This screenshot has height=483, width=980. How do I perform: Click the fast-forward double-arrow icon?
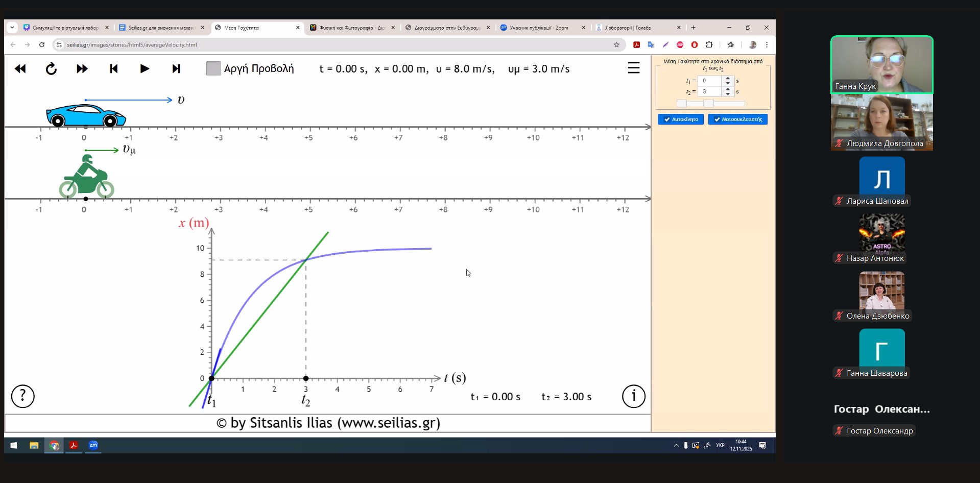82,69
